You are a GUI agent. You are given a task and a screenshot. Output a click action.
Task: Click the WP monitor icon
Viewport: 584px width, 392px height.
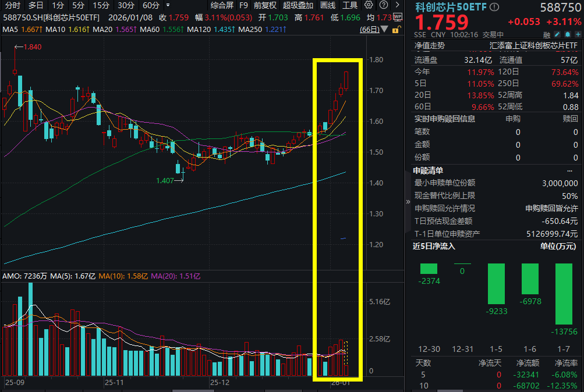click(398, 17)
